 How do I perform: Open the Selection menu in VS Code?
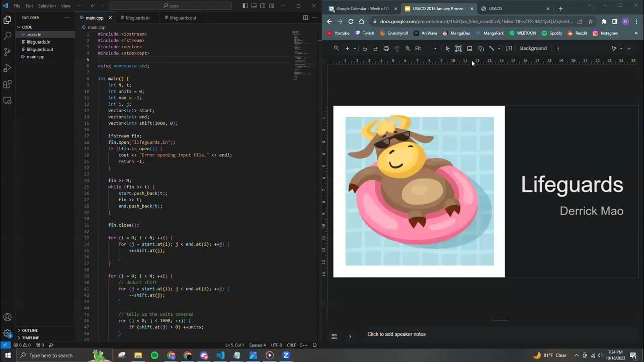coord(47,6)
